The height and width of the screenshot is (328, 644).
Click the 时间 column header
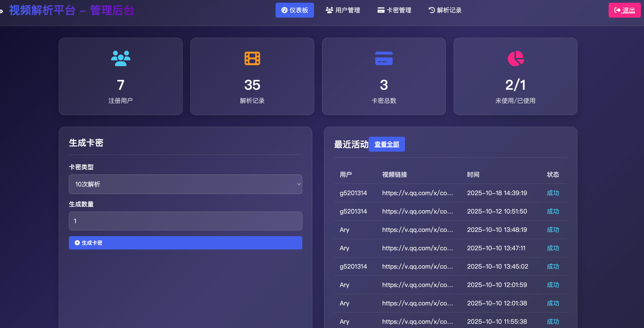[x=473, y=174]
